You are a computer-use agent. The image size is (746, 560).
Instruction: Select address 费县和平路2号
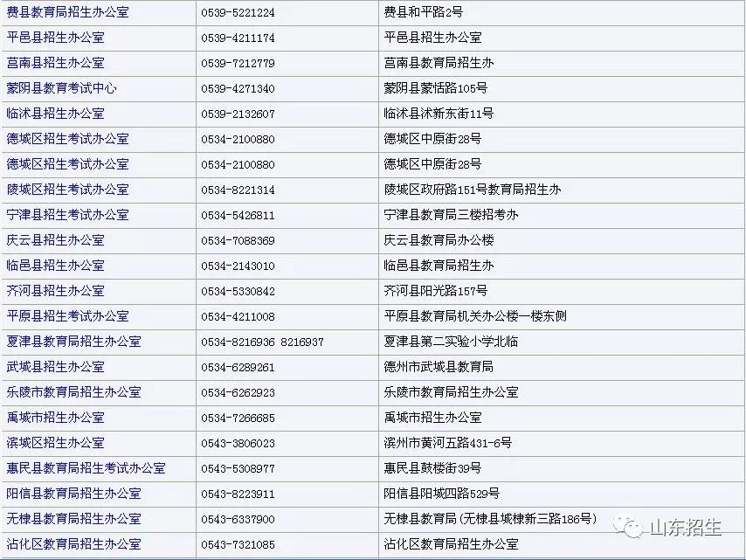[x=424, y=12]
